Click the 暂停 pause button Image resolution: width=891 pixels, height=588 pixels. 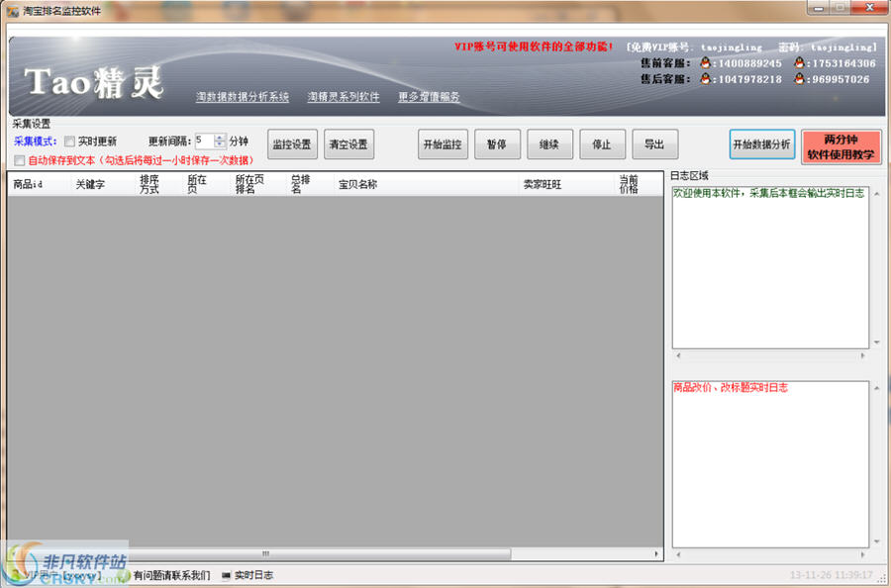tap(497, 145)
